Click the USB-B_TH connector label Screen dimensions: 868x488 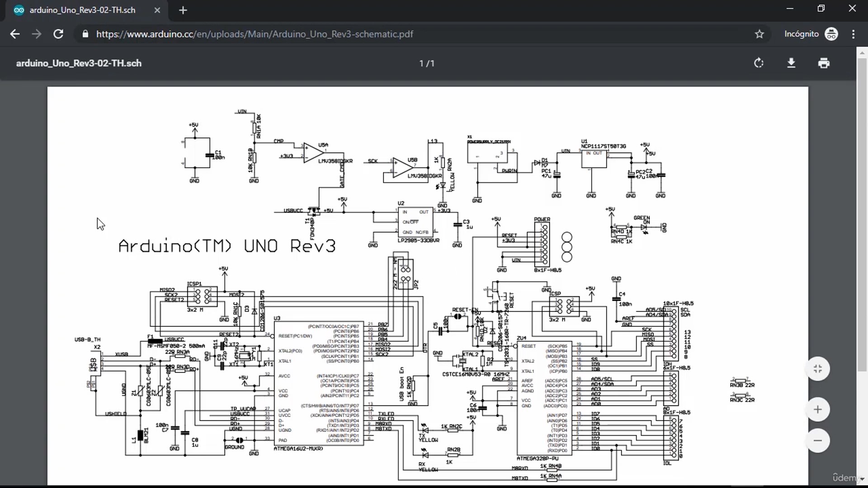click(88, 339)
